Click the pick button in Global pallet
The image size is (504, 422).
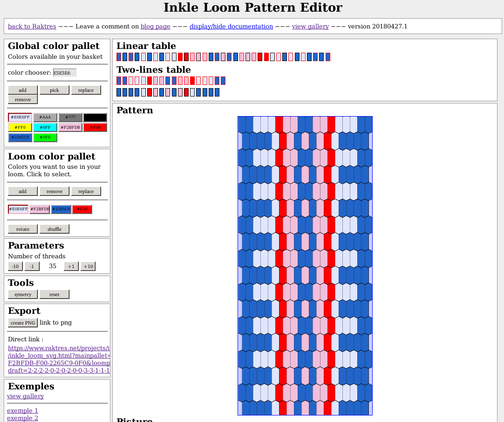[x=54, y=90]
